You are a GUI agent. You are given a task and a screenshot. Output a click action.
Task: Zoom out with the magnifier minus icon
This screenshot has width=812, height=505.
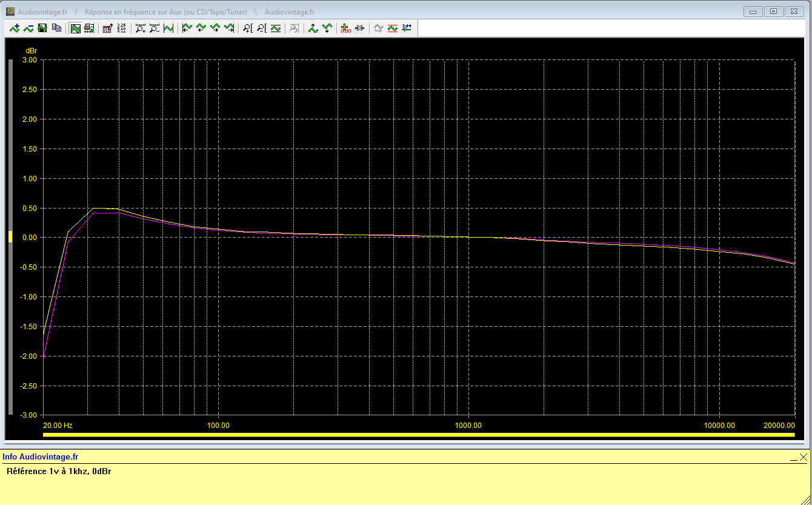click(x=154, y=28)
